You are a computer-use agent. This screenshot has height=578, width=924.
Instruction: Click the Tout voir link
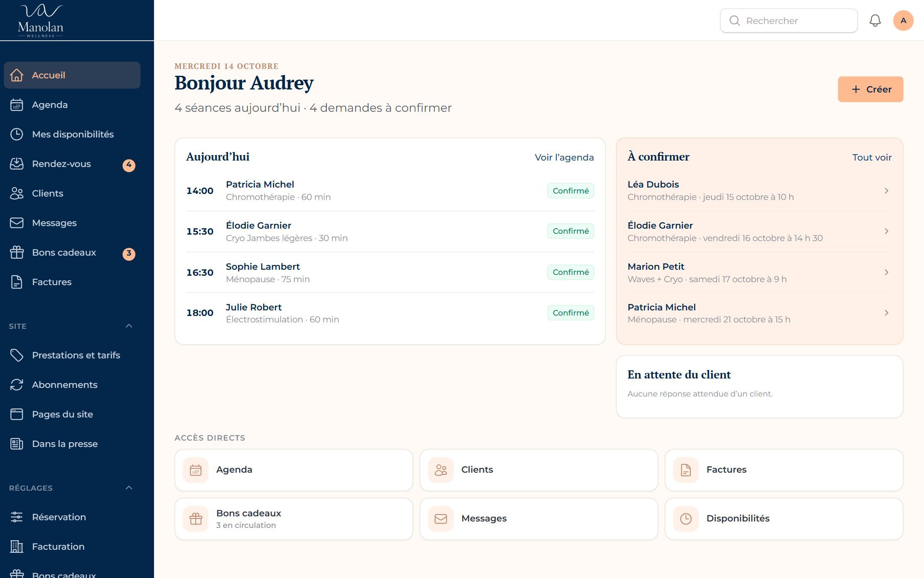872,157
